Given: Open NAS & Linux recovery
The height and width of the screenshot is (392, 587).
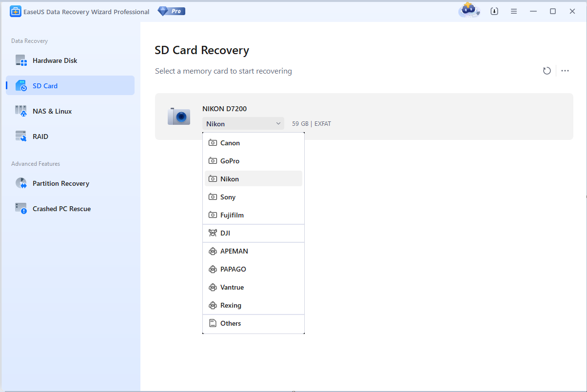Looking at the screenshot, I should tap(70, 111).
